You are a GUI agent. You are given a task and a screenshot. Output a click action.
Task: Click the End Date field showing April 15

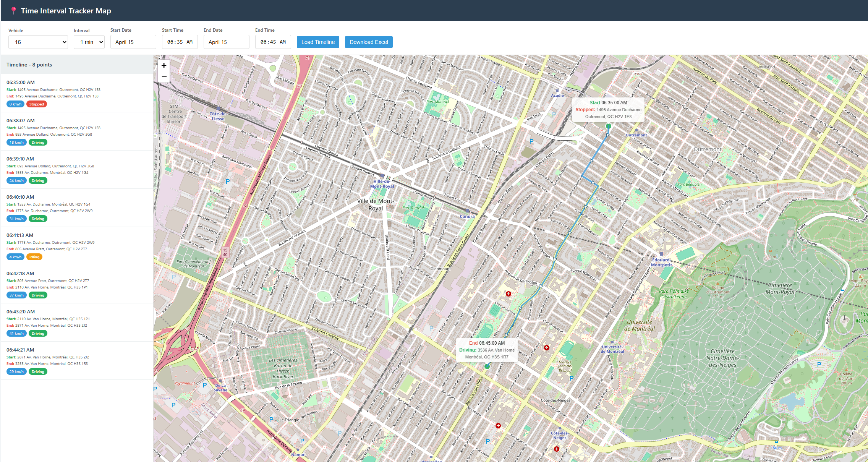227,42
